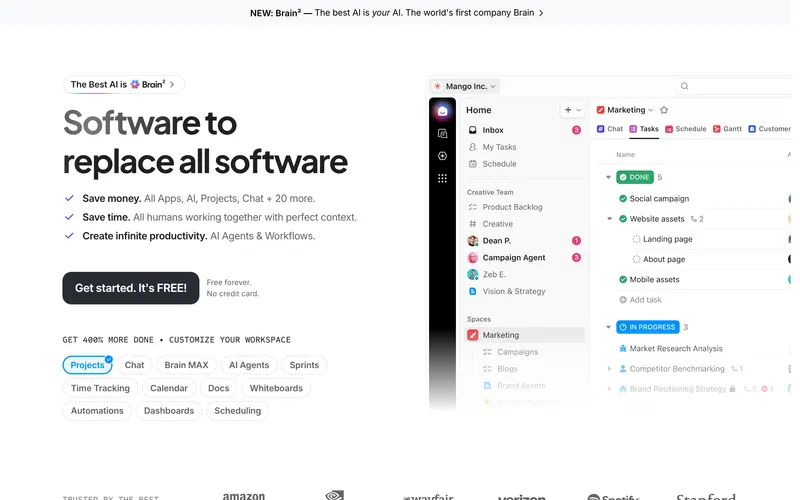Open the NEW Brain² announcement banner link
The height and width of the screenshot is (500, 800).
(x=396, y=13)
